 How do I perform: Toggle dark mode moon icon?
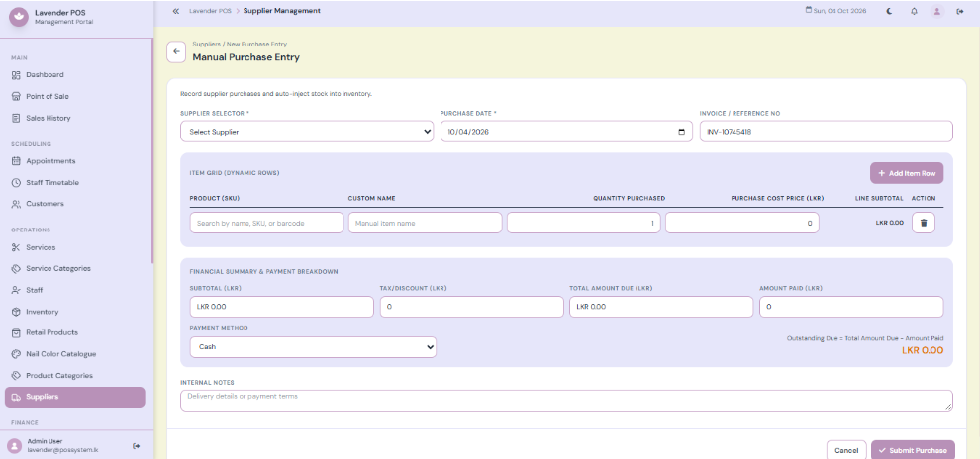(889, 11)
